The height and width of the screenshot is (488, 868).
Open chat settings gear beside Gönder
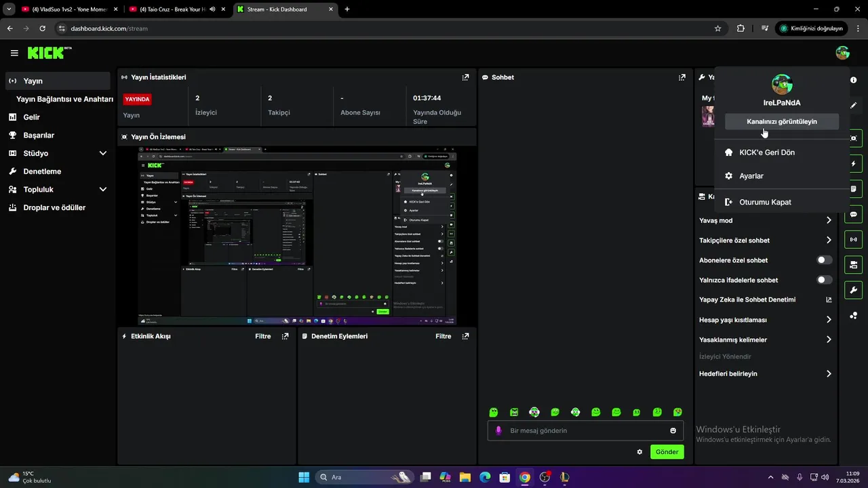(639, 452)
